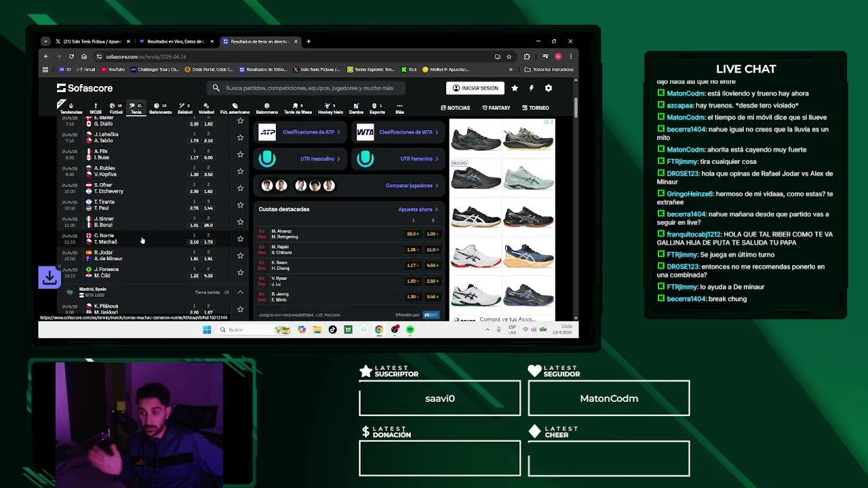Favorite the Jodar vs de Minaur match
Screen dimensions: 868x488
coord(240,256)
